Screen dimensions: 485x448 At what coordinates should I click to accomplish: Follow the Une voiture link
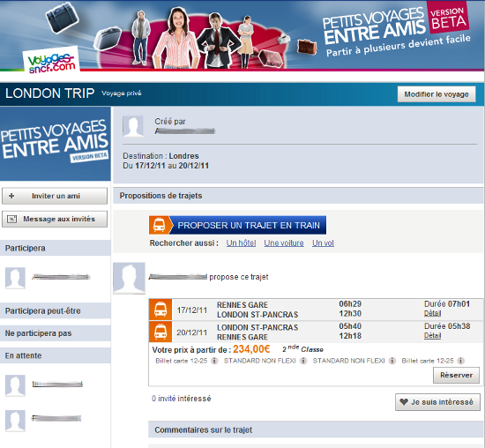tap(284, 243)
